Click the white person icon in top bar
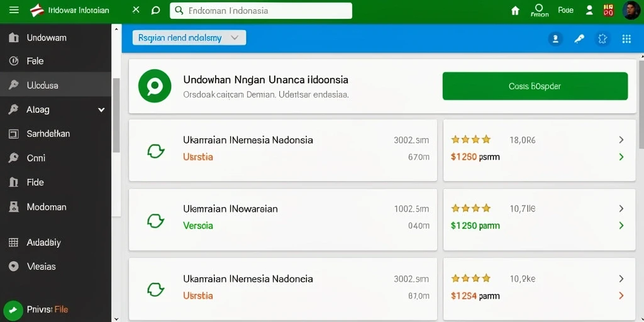The width and height of the screenshot is (644, 322). (x=589, y=10)
